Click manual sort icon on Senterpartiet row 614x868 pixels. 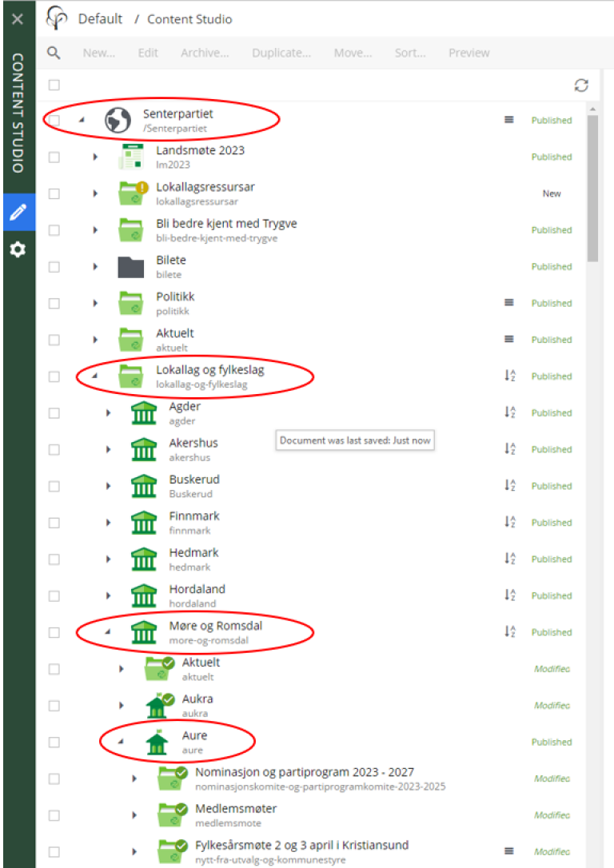tap(508, 120)
